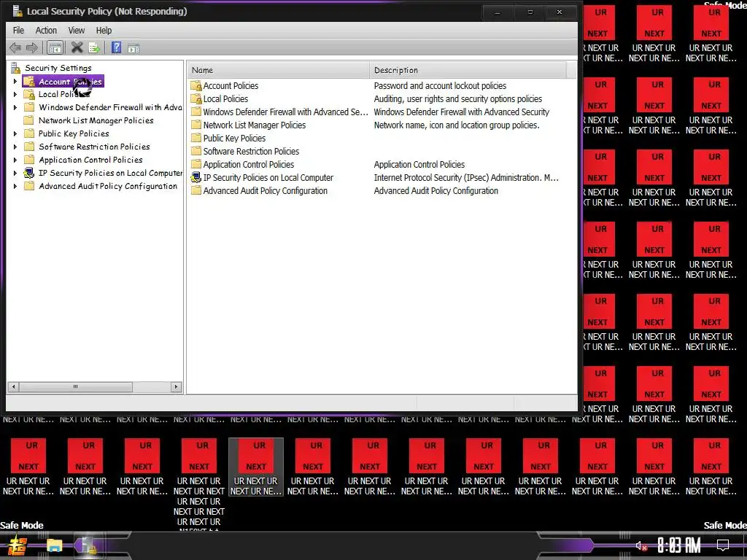Click the Local Security Policy taskbar icon
This screenshot has height=560, width=747.
pos(89,546)
